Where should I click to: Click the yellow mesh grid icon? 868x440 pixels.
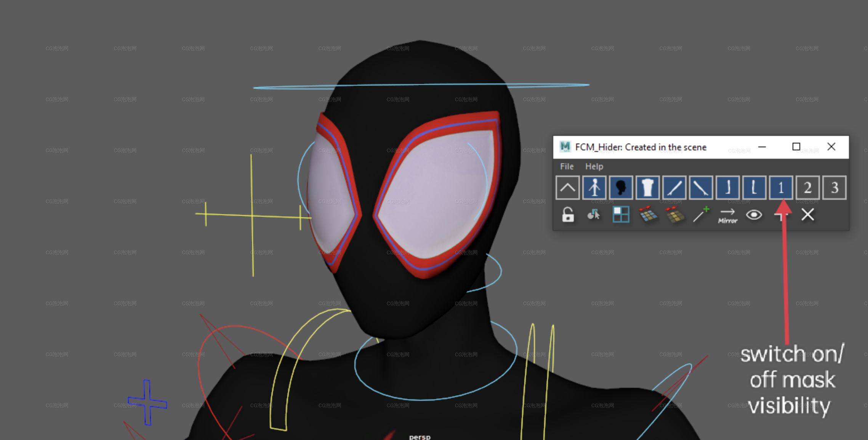674,214
